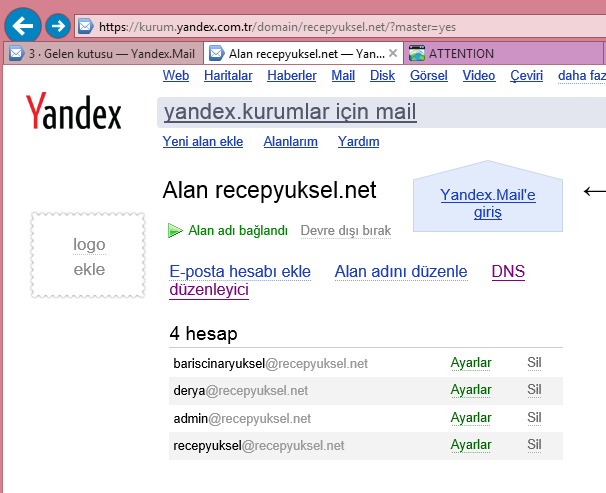Click the logo ekle placeholder box
606x493 pixels.
pyautogui.click(x=89, y=255)
